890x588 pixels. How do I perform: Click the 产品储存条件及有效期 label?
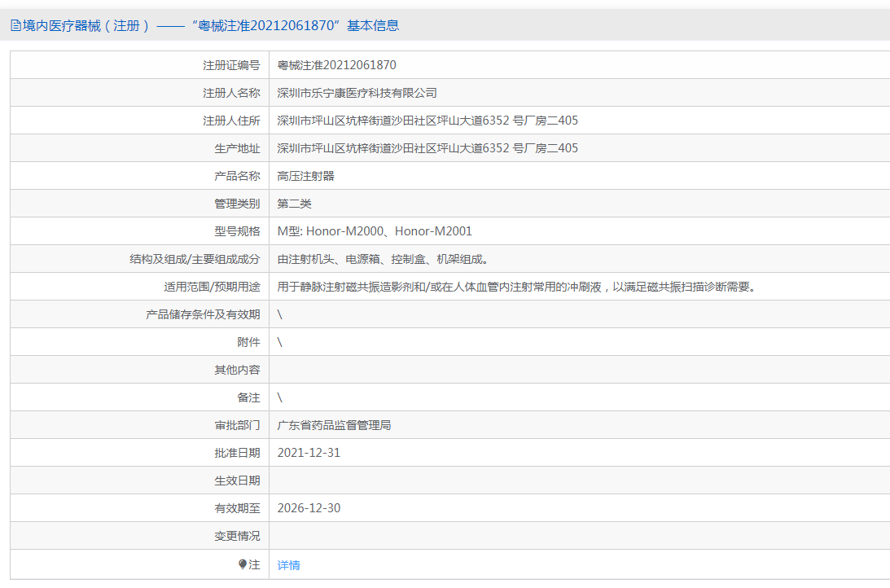[204, 314]
